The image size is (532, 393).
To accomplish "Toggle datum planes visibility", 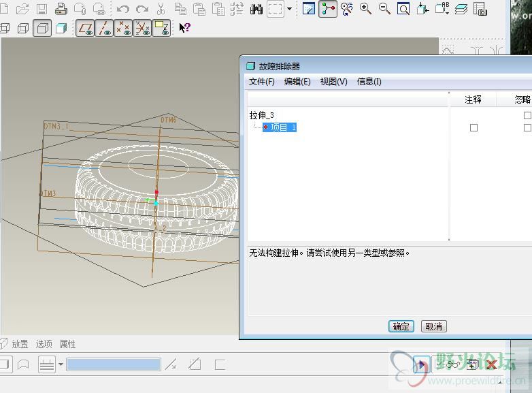I will (x=85, y=28).
